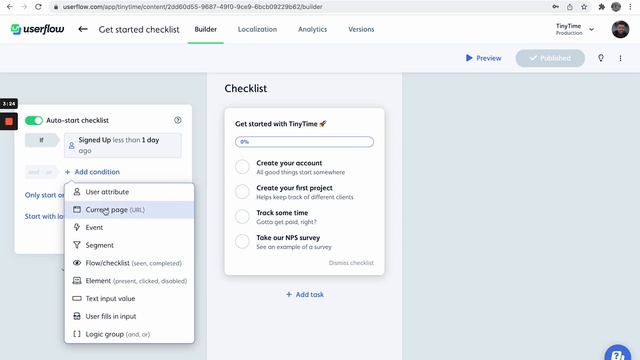The height and width of the screenshot is (360, 640).
Task: Click the Get started checklist title
Action: coord(139,29)
